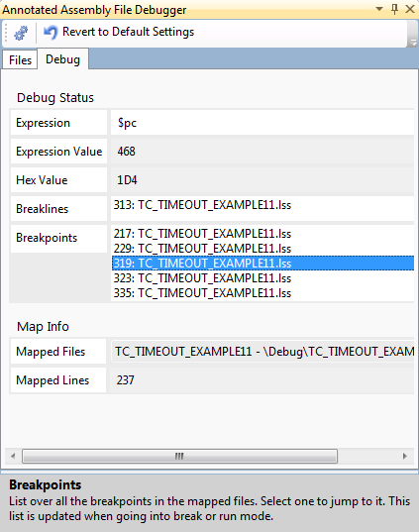The height and width of the screenshot is (532, 419).
Task: Click the Mapped Files value field
Action: pos(262,352)
